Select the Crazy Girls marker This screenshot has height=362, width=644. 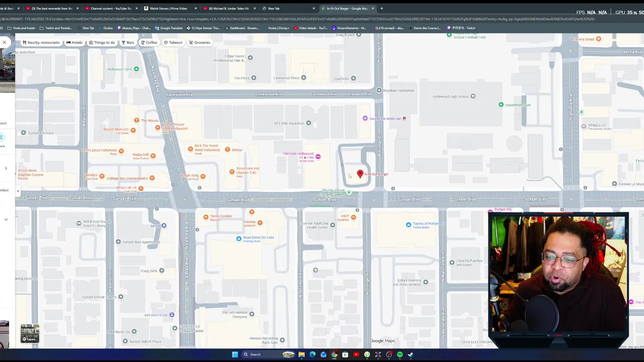point(161,270)
